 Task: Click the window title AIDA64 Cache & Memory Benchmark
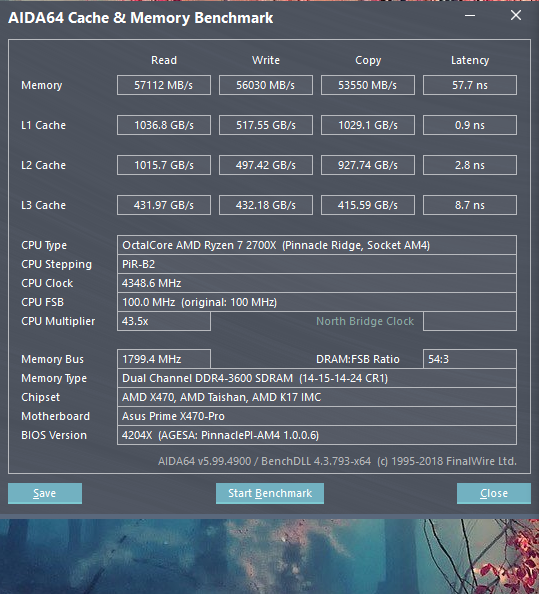click(141, 18)
